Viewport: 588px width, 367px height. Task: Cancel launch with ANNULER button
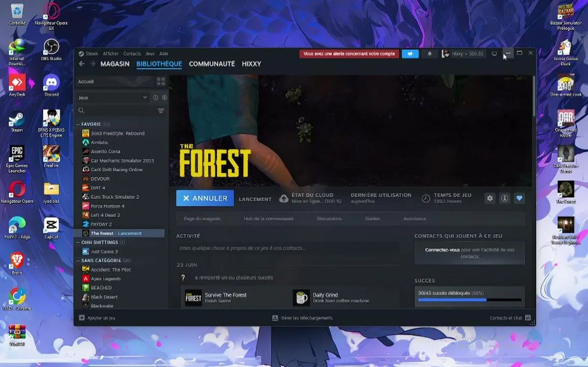205,198
